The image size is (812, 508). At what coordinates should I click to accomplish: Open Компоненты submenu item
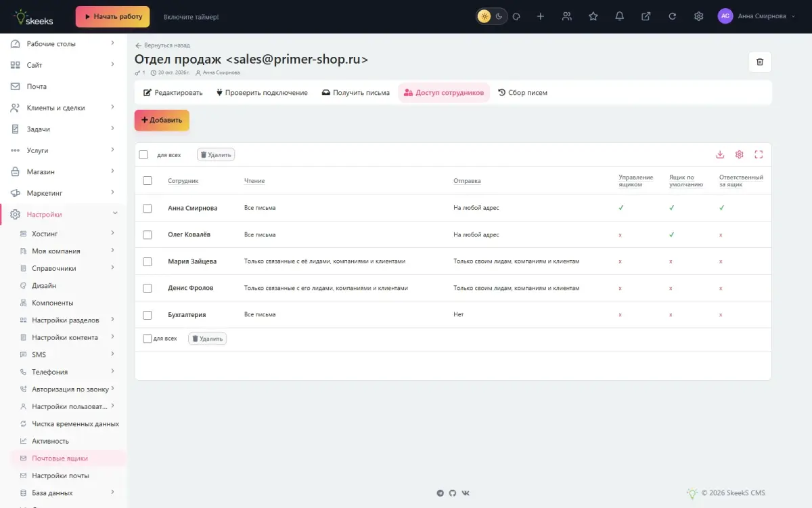pyautogui.click(x=68, y=303)
